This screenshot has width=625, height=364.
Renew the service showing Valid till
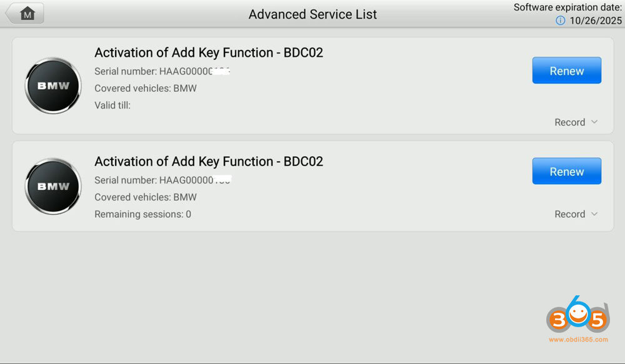(x=566, y=71)
